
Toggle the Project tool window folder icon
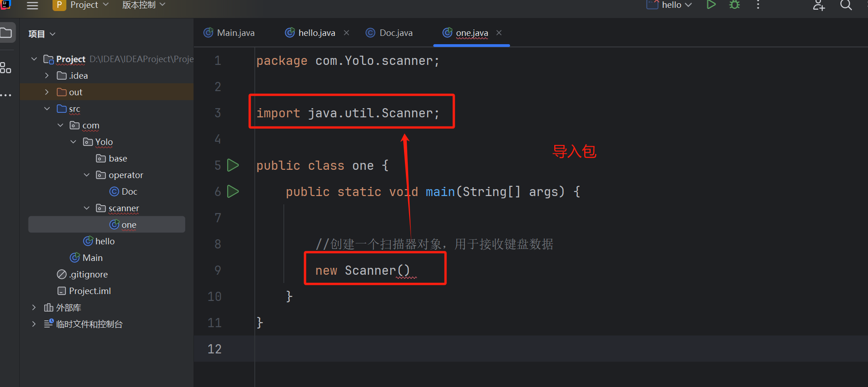click(x=6, y=33)
